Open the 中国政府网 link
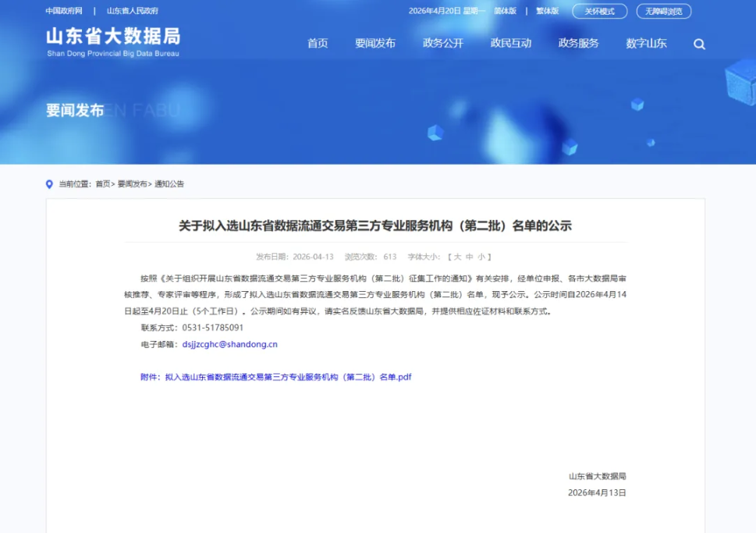This screenshot has width=756, height=533. pyautogui.click(x=64, y=11)
